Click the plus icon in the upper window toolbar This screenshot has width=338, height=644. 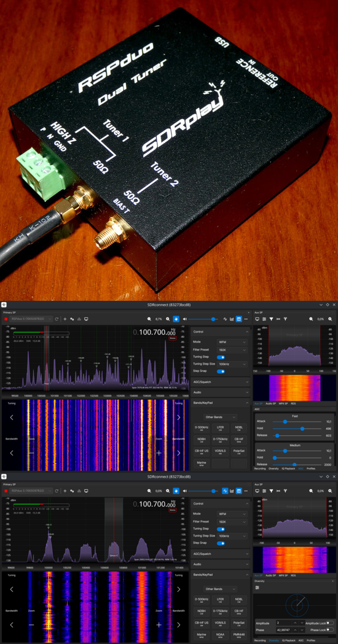click(x=65, y=319)
